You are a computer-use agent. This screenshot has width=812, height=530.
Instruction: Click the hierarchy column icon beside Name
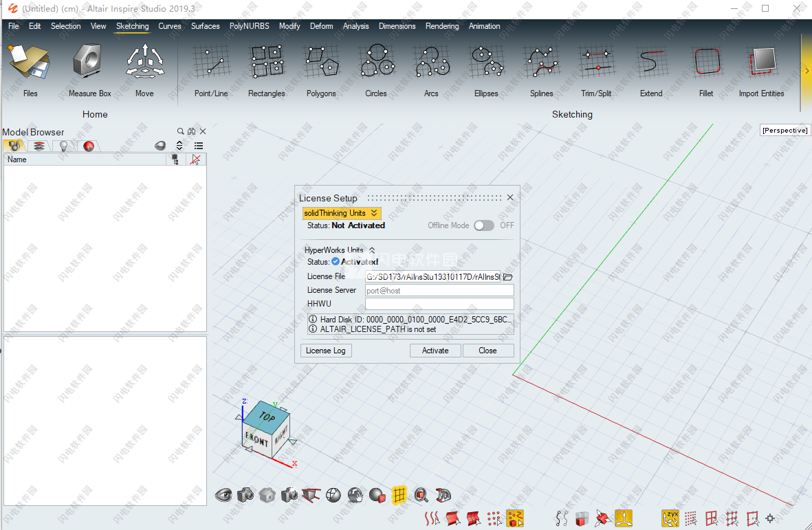(x=175, y=159)
